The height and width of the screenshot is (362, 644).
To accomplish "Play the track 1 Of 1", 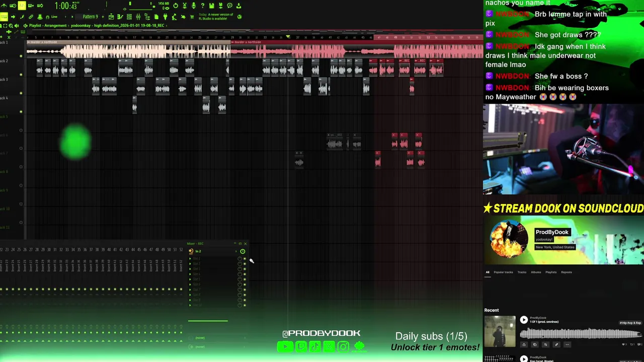I will tap(524, 320).
